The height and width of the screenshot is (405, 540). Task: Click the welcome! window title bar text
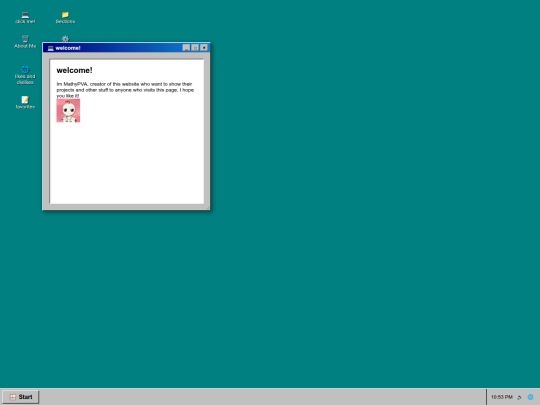pyautogui.click(x=68, y=48)
